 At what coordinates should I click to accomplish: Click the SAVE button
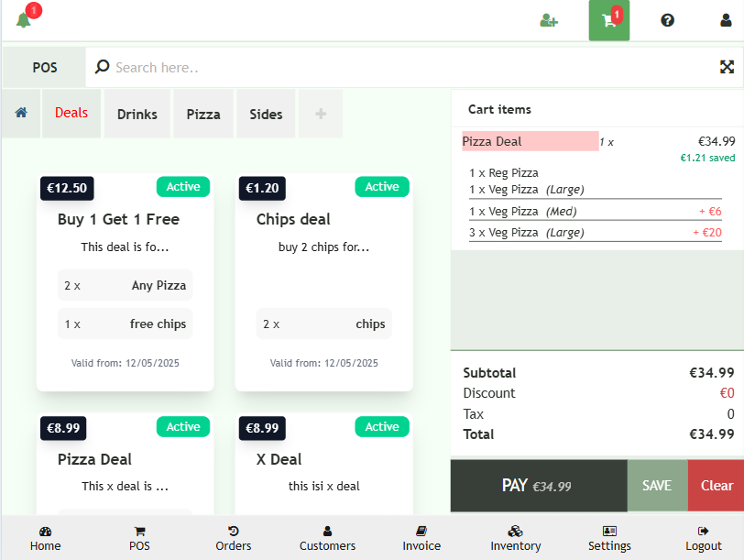click(657, 486)
